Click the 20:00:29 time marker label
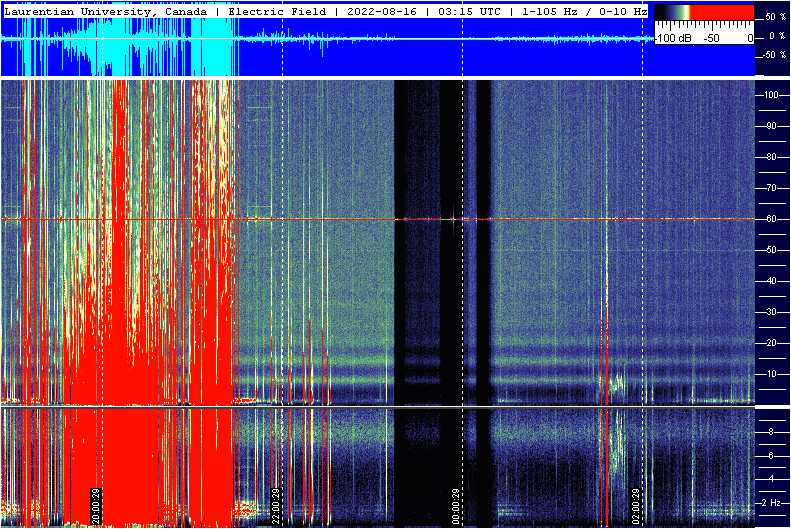 (x=96, y=506)
